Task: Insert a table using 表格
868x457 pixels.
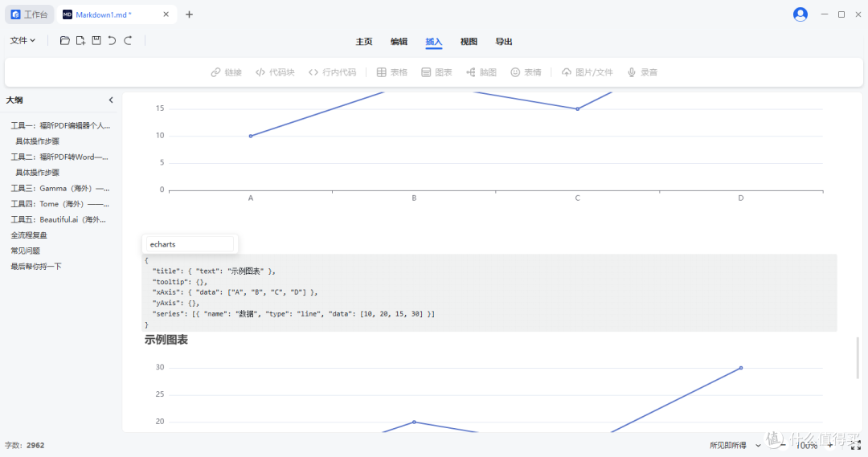Action: (x=392, y=72)
